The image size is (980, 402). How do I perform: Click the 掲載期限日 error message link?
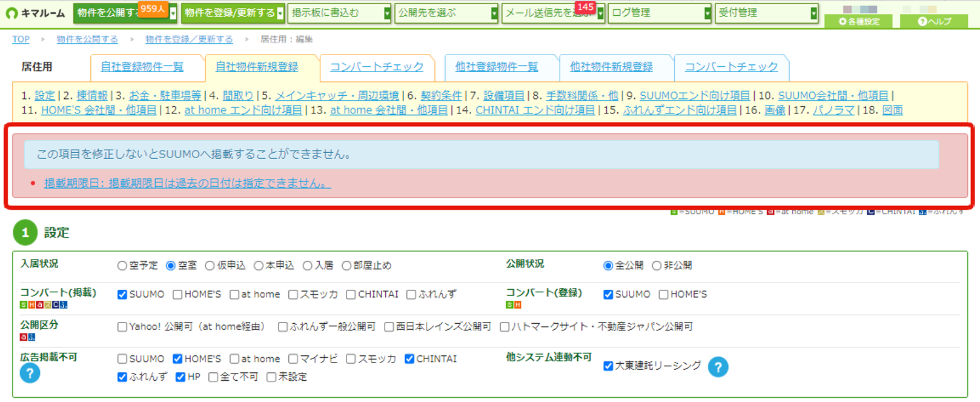click(188, 183)
